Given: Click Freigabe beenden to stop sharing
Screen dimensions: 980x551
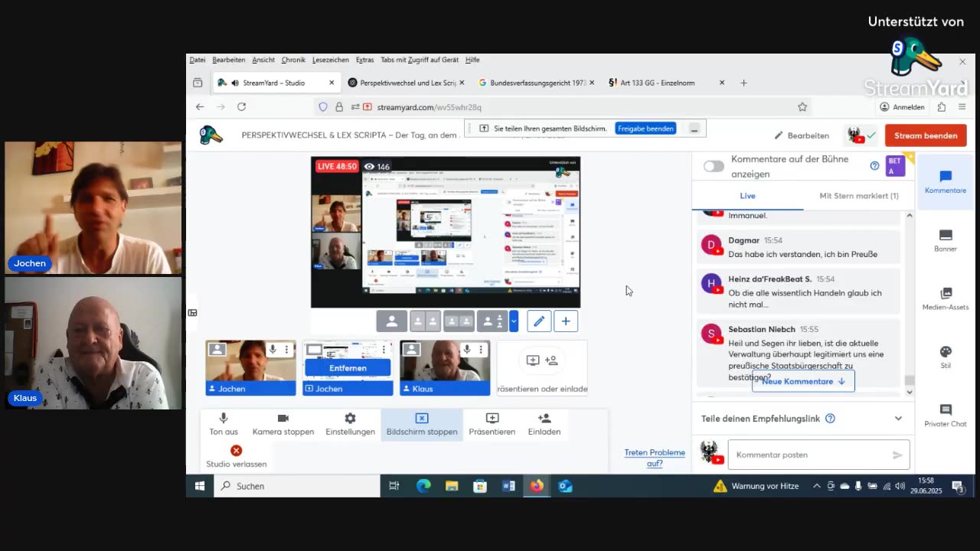Looking at the screenshot, I should tap(645, 129).
